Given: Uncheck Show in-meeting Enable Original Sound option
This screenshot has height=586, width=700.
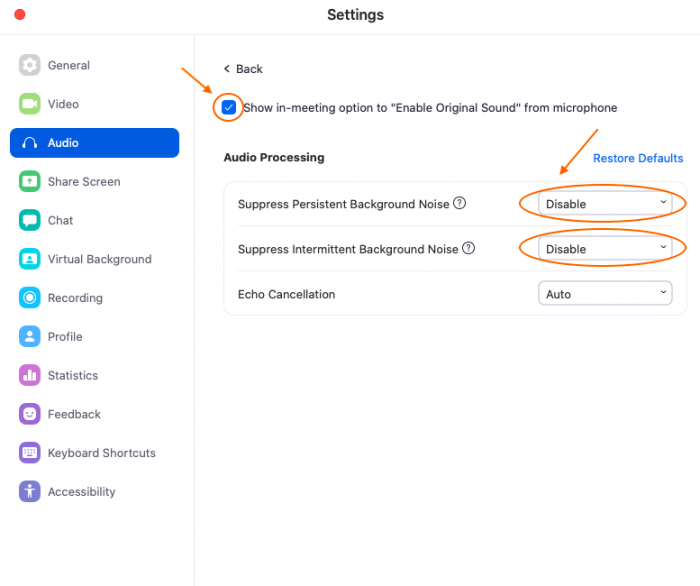Looking at the screenshot, I should [229, 108].
